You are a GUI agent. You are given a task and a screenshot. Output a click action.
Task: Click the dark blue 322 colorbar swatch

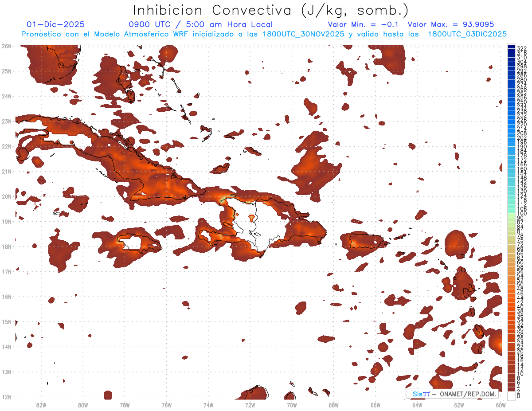click(512, 47)
